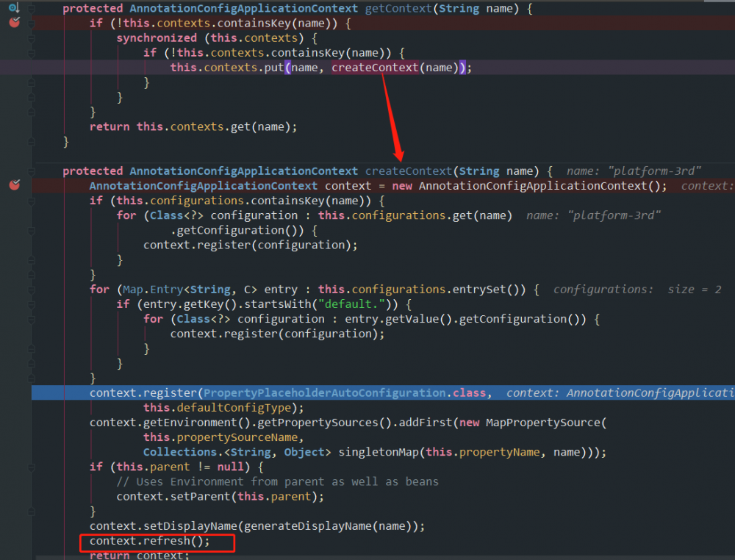Click getContext method name in declaration
Screen dimensions: 735x560
pyautogui.click(x=398, y=8)
